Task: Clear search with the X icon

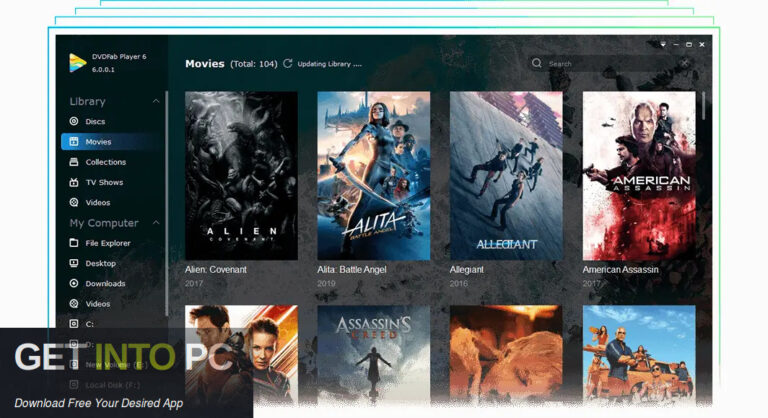Action: click(x=685, y=63)
